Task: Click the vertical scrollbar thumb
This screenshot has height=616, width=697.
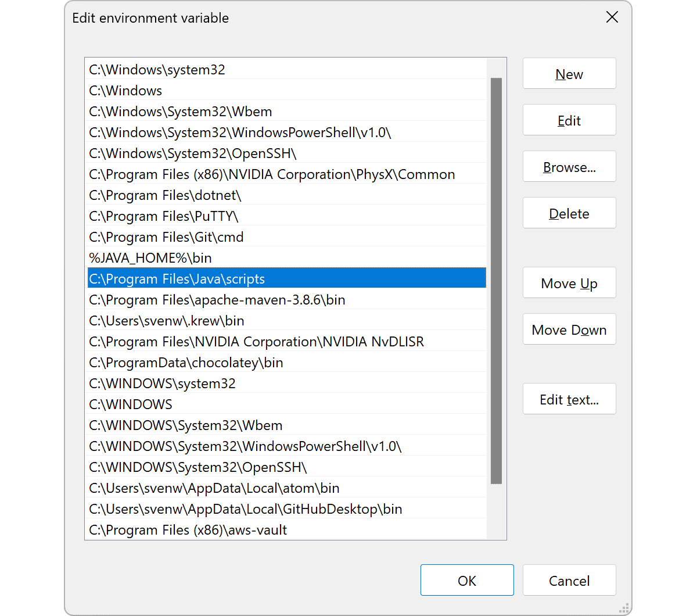Action: point(496,280)
